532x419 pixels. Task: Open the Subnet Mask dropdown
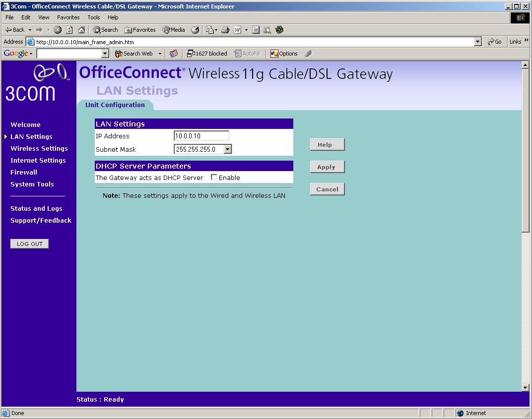click(228, 149)
